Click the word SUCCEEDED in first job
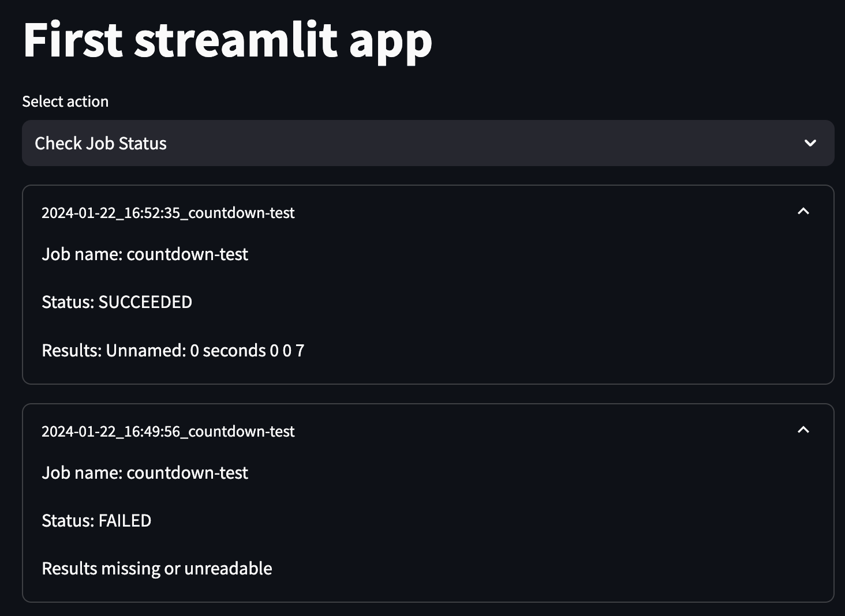The height and width of the screenshot is (616, 845). point(145,302)
